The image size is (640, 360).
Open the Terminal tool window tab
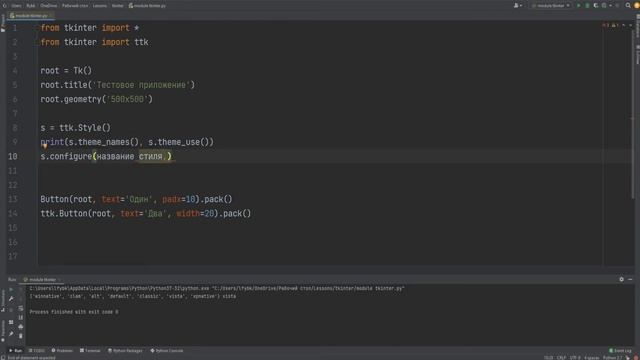pos(90,351)
